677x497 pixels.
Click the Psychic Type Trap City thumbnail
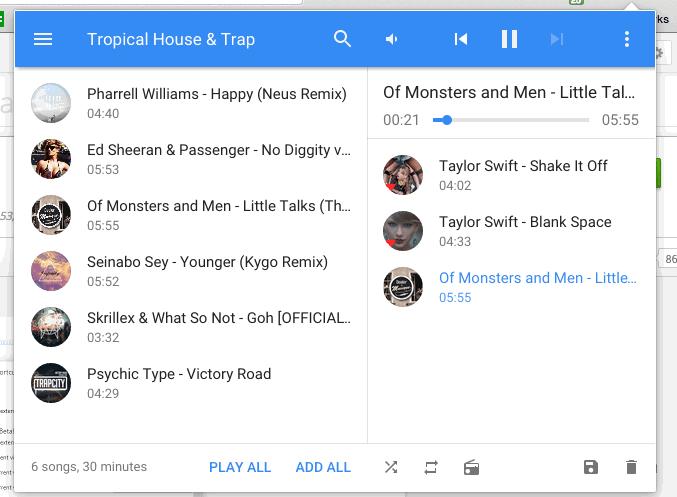coord(51,383)
